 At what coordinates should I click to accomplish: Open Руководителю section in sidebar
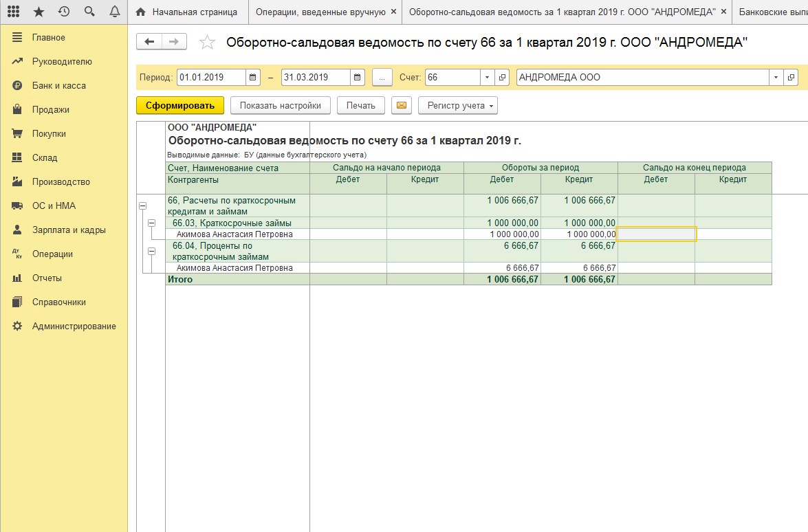62,62
